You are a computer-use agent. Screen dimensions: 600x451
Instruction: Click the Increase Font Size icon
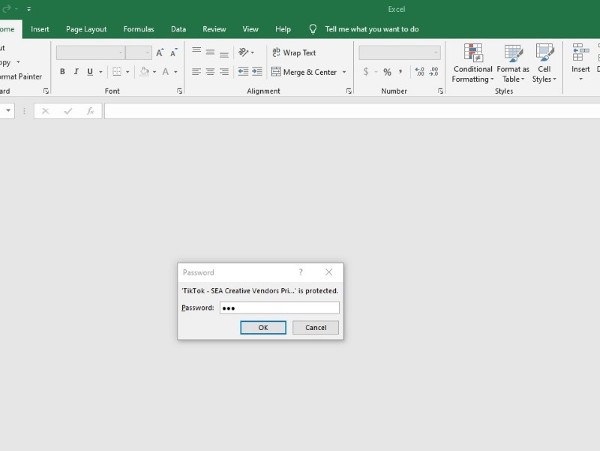160,52
